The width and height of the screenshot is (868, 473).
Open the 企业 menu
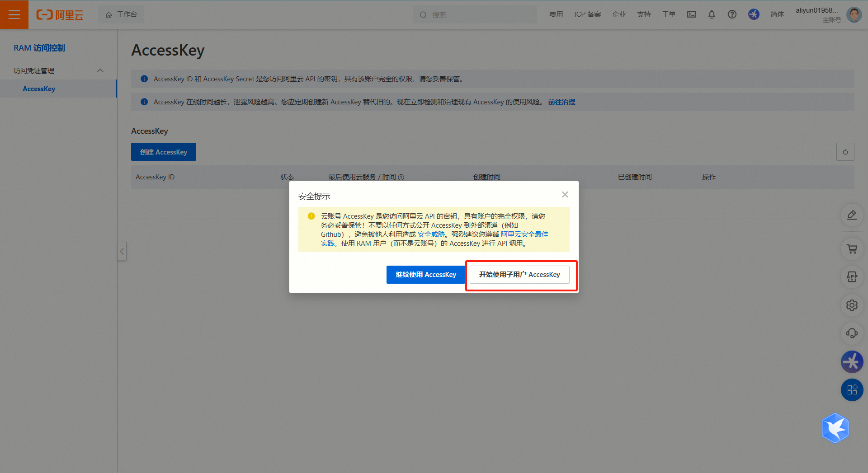tap(619, 14)
